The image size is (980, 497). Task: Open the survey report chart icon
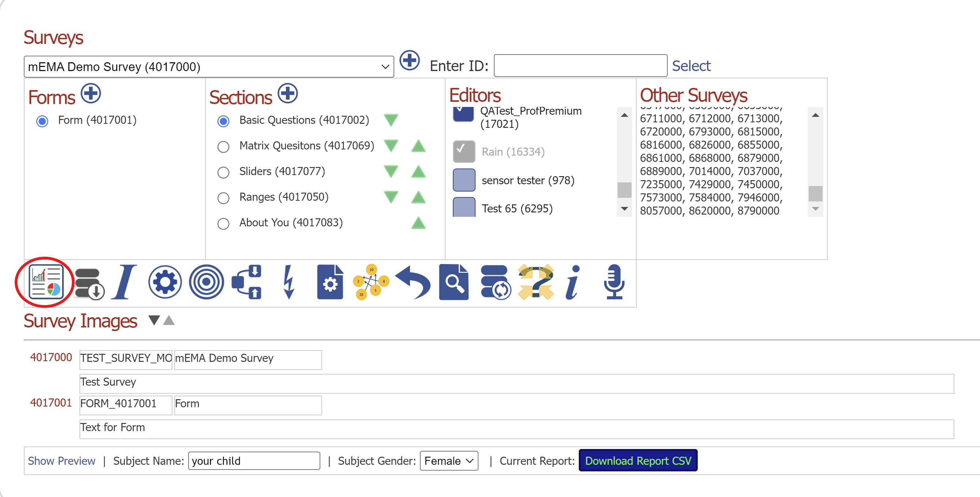pyautogui.click(x=46, y=282)
